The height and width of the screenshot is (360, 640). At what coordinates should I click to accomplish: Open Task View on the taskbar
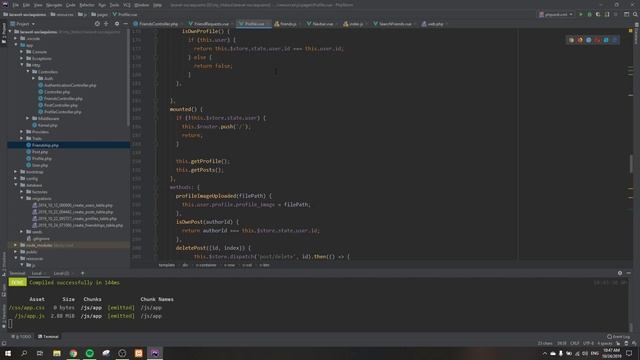40,353
